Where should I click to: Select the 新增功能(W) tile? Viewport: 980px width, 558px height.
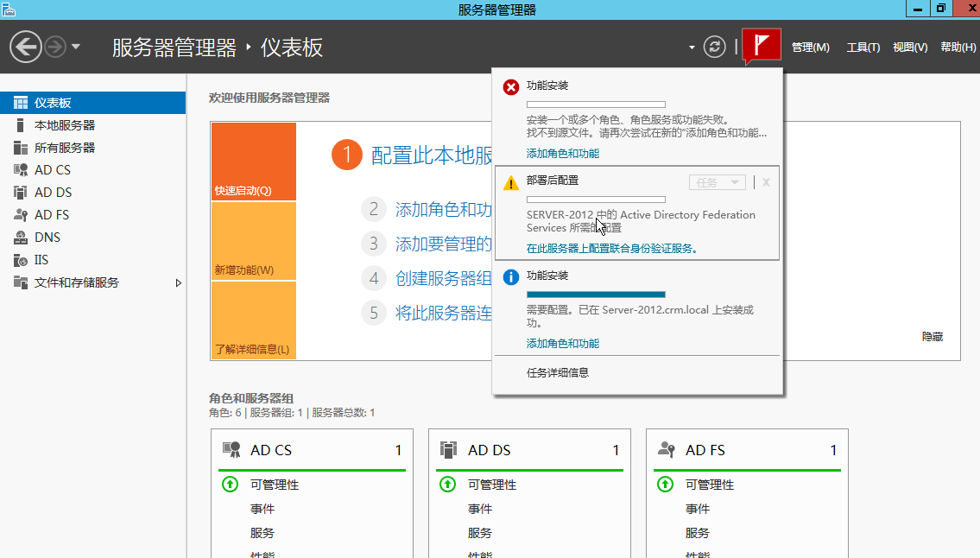254,241
